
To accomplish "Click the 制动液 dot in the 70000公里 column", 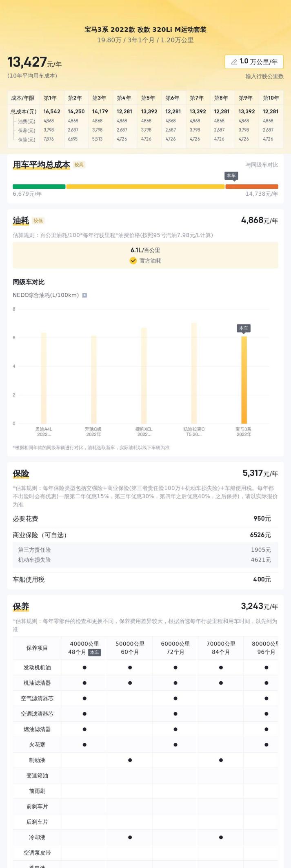I will (x=221, y=760).
